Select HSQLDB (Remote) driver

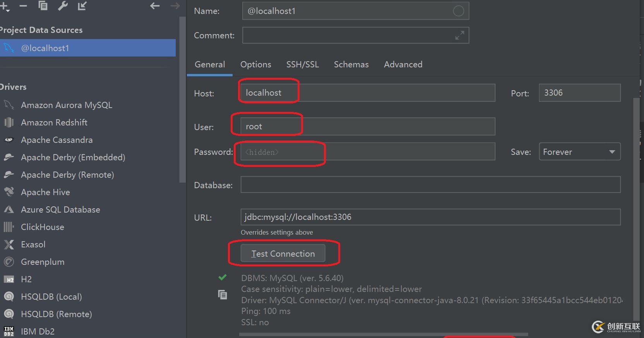56,314
